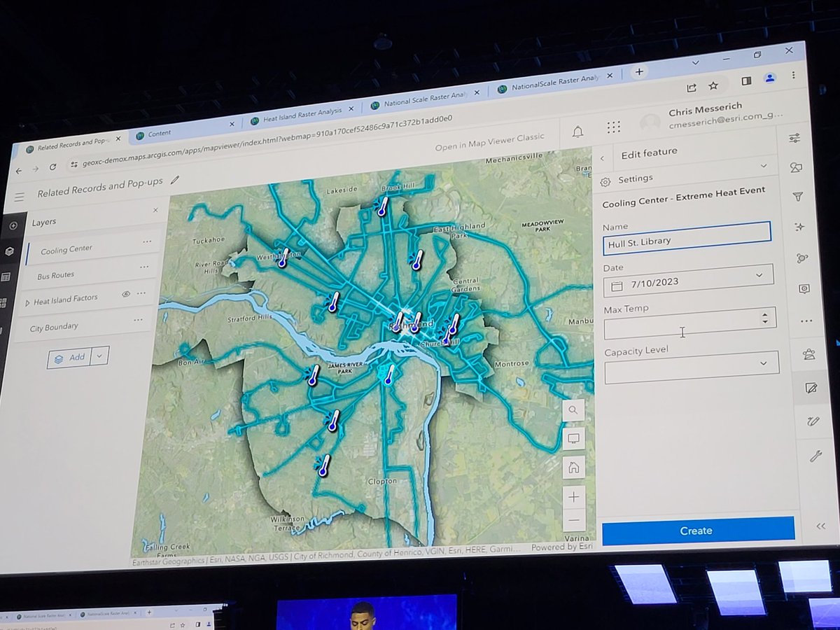Click the Create button
This screenshot has width=840, height=630.
tap(695, 531)
